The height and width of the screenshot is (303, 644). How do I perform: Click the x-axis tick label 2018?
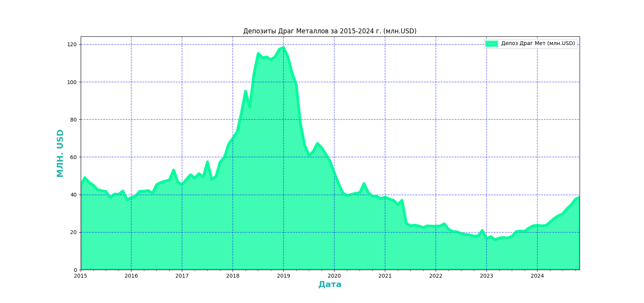click(x=233, y=276)
